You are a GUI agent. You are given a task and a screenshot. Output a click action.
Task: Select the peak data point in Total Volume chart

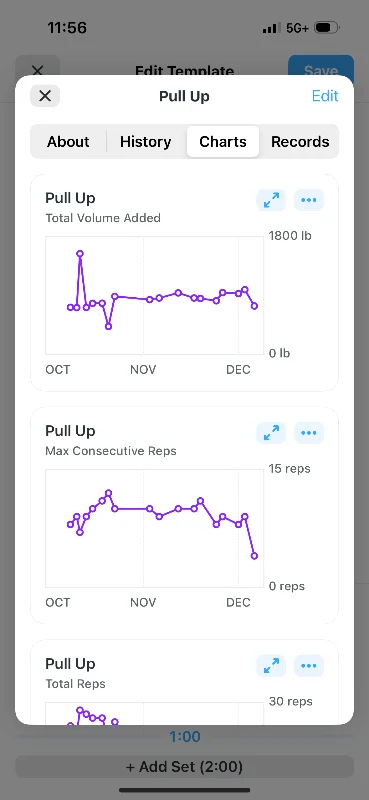pyautogui.click(x=80, y=254)
